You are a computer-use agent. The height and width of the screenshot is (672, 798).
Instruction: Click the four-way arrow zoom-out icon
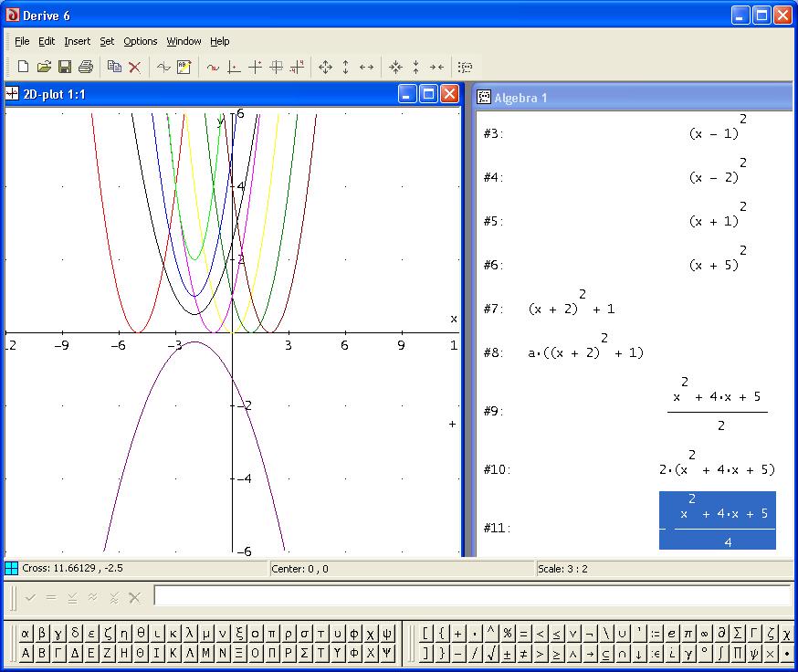pos(325,67)
